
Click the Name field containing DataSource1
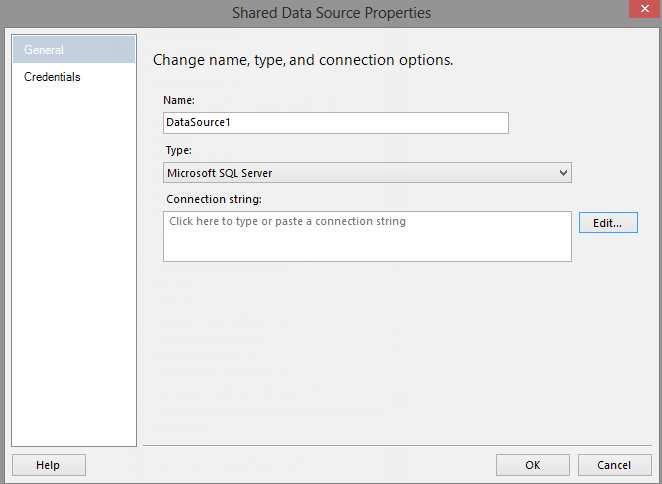point(336,123)
